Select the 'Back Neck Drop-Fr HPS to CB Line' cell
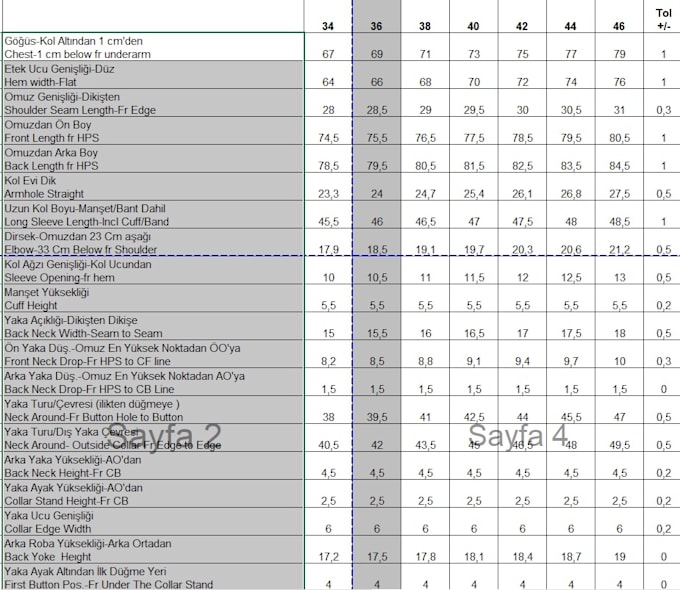This screenshot has width=680, height=590. tap(153, 382)
